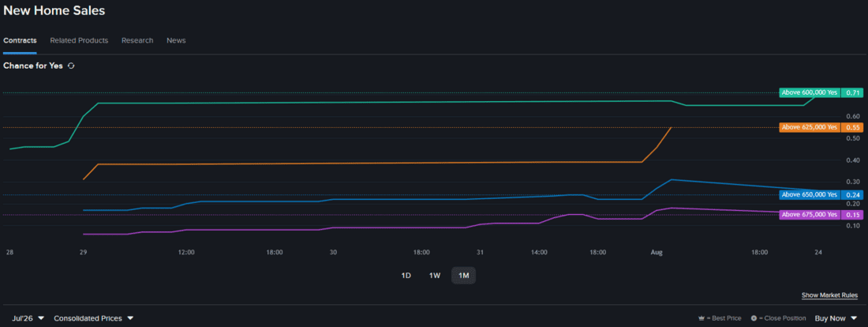
Task: Switch to the Contracts tab
Action: [20, 40]
